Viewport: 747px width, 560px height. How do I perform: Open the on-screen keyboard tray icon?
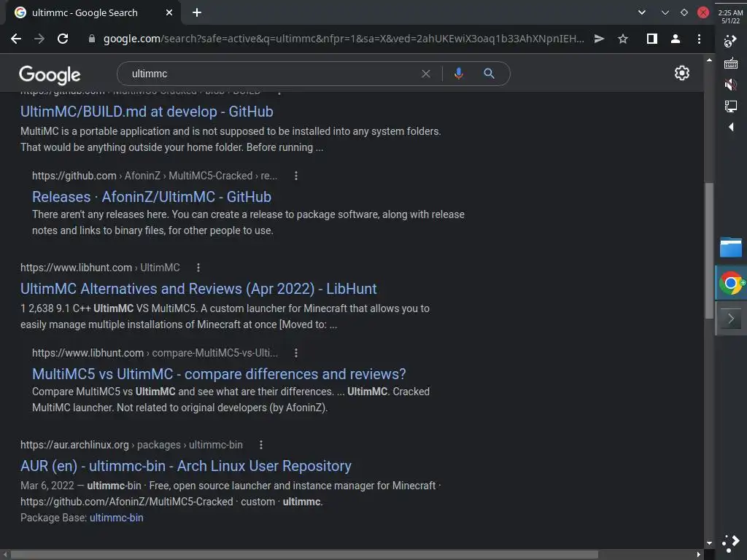(x=731, y=63)
